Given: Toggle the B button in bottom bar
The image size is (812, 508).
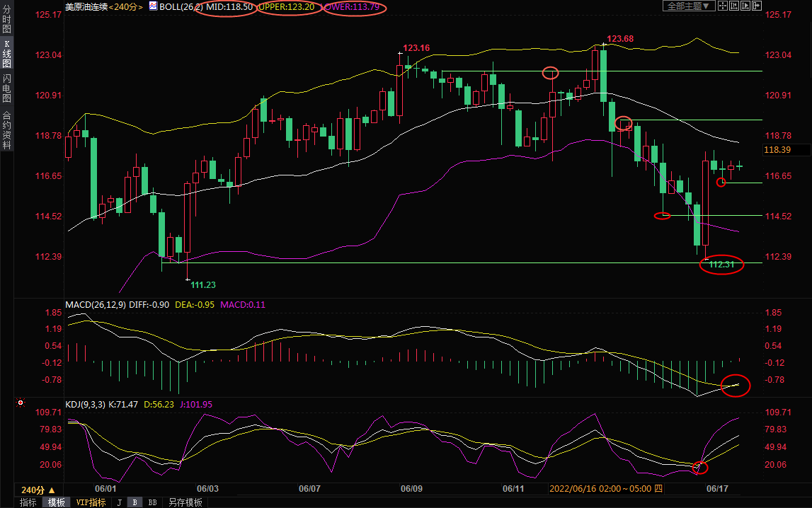Looking at the screenshot, I should coord(134,502).
